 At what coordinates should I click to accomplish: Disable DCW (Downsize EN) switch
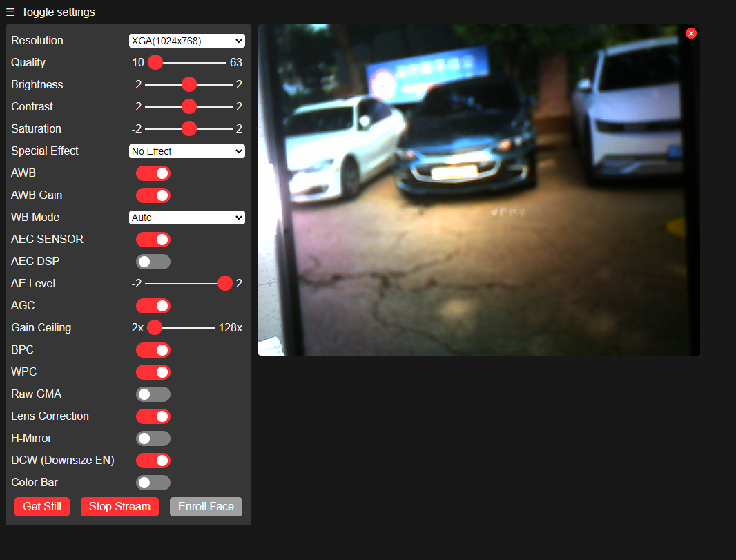(153, 460)
